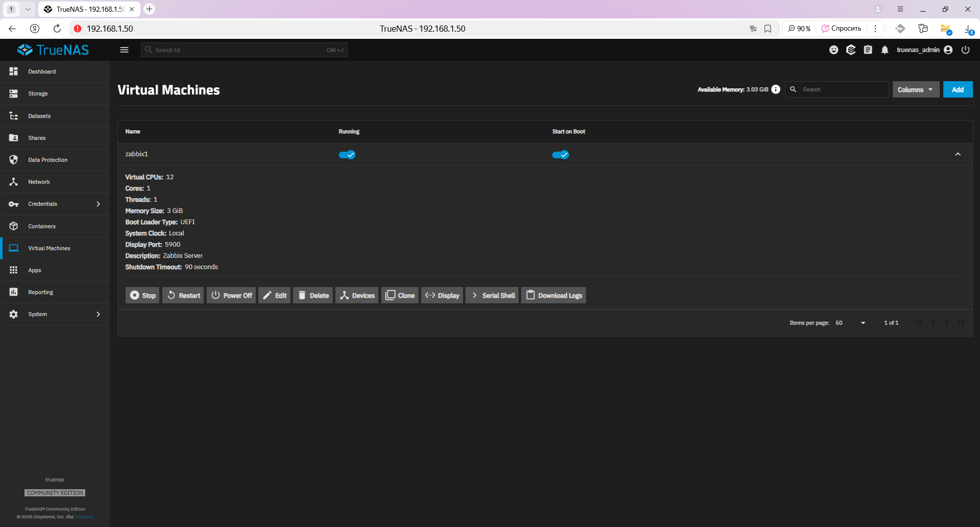This screenshot has height=527, width=980.
Task: Open Serial Shell for zabbix1
Action: tap(492, 295)
